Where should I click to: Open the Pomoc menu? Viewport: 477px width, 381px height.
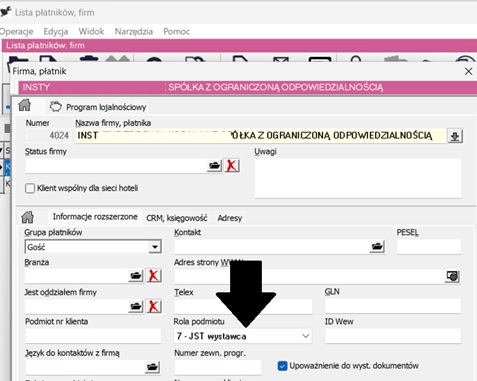point(176,32)
